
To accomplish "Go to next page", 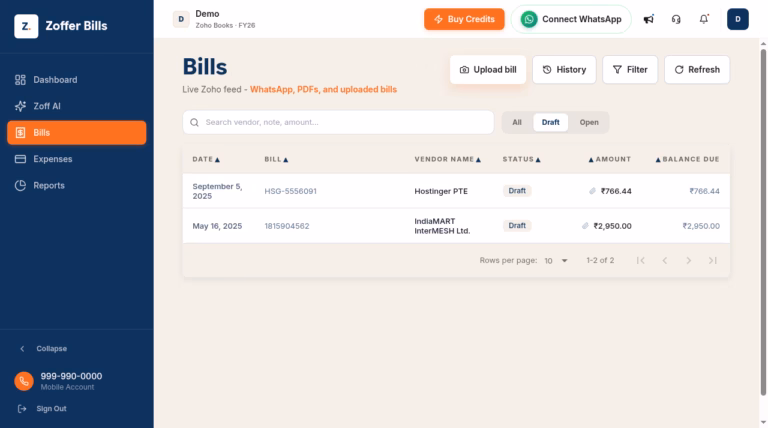I will click(x=688, y=261).
